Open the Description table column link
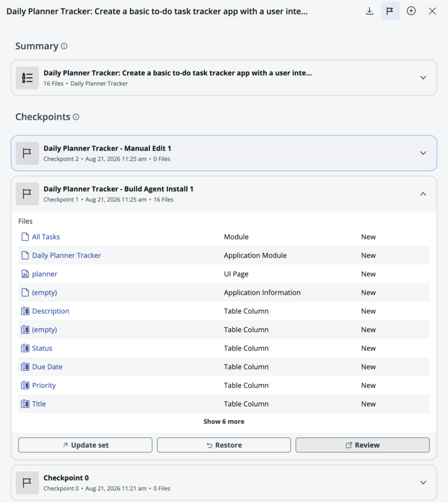Image resolution: width=448 pixels, height=503 pixels. coord(50,311)
